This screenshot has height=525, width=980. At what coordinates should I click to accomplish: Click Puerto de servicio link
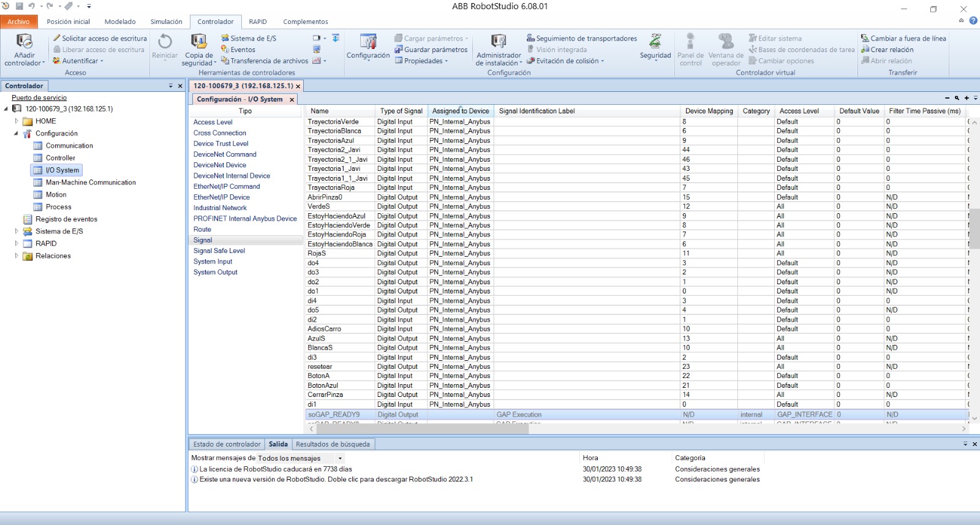tap(39, 97)
